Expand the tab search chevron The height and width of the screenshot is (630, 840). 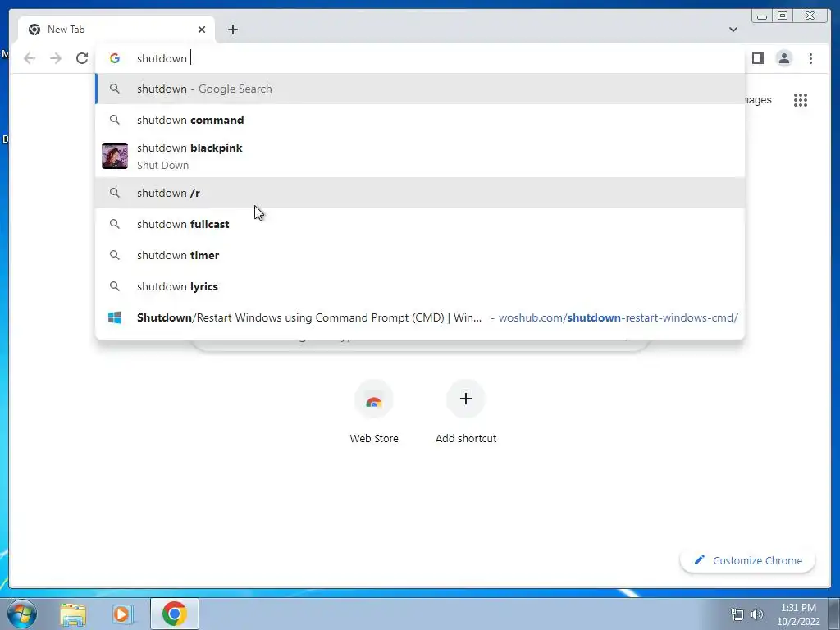pos(733,30)
